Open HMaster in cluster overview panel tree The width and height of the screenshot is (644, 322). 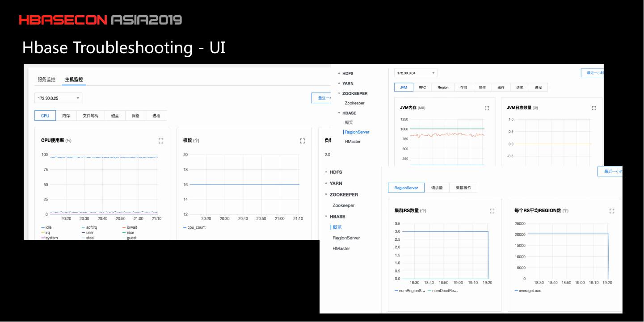pyautogui.click(x=341, y=249)
